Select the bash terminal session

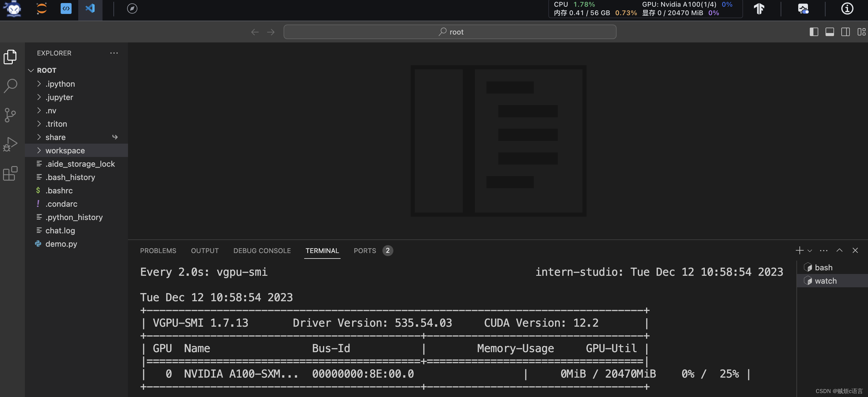(823, 267)
